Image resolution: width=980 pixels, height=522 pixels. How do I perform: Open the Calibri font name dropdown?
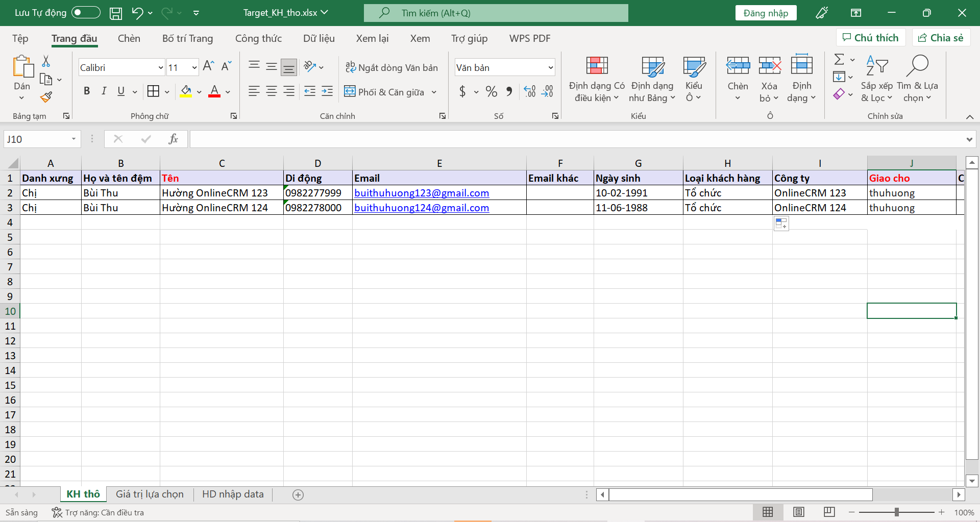click(x=160, y=67)
